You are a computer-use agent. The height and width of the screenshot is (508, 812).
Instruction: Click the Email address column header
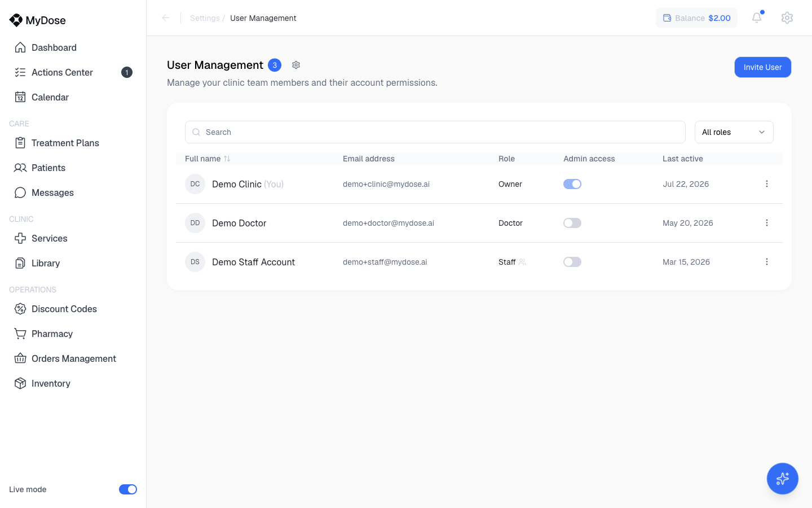[x=369, y=159]
